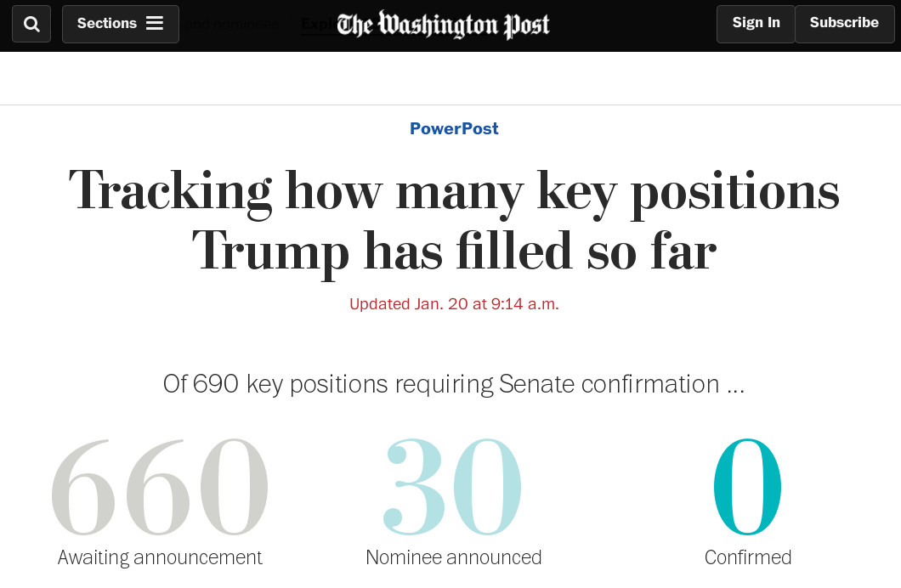Select the 'Confirmed' label
Screen dimensions: 901x588
pos(748,557)
